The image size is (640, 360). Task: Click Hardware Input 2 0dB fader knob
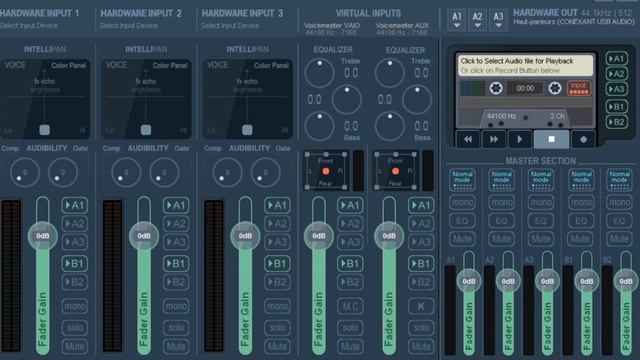(144, 236)
